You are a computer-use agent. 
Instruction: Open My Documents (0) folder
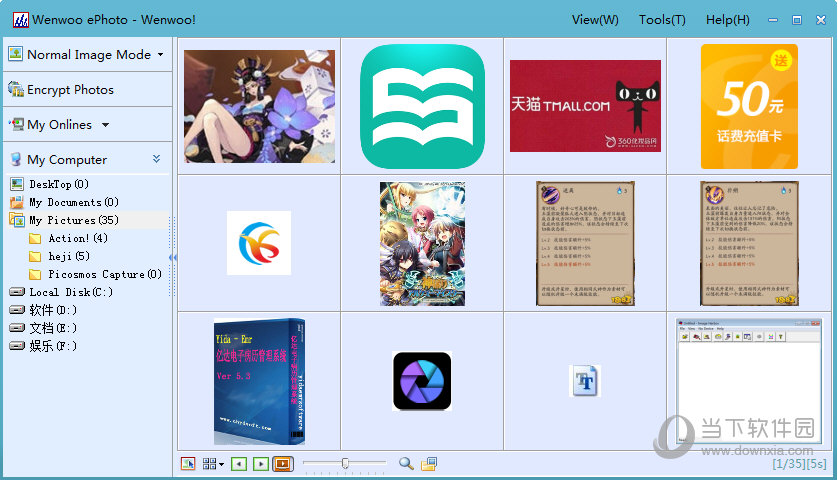[74, 202]
